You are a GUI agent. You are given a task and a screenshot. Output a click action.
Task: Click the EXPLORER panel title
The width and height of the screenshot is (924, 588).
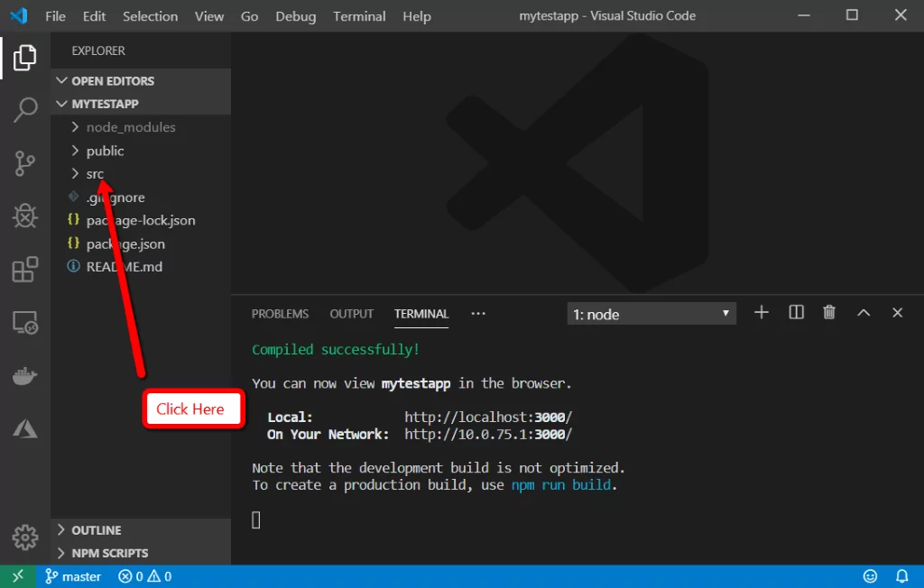coord(98,51)
